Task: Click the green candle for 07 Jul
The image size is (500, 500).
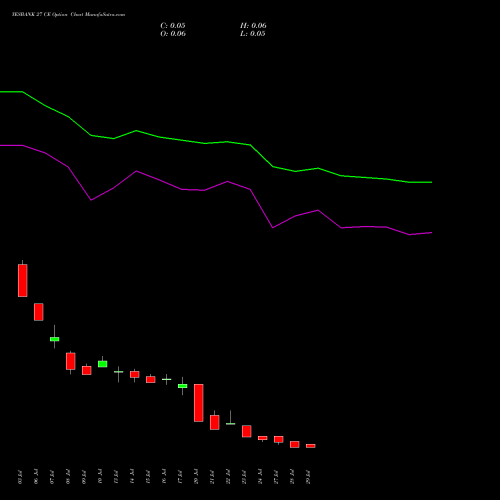Action: coord(55,339)
